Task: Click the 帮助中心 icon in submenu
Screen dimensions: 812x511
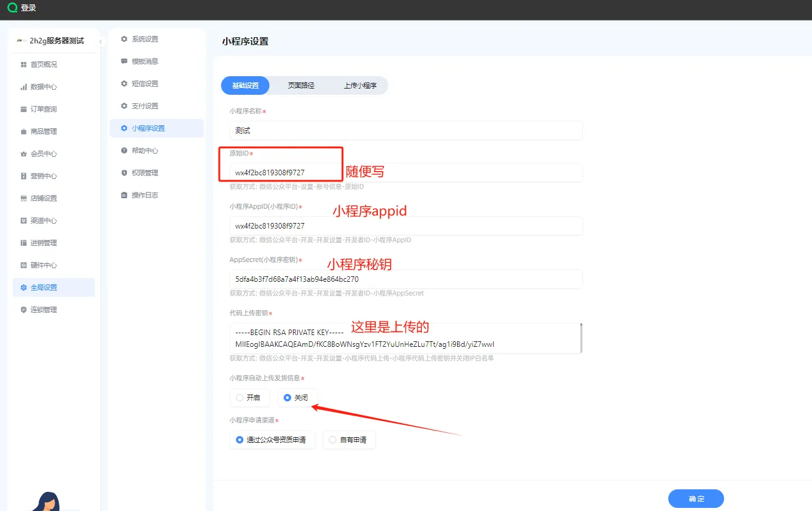Action: pyautogui.click(x=124, y=151)
